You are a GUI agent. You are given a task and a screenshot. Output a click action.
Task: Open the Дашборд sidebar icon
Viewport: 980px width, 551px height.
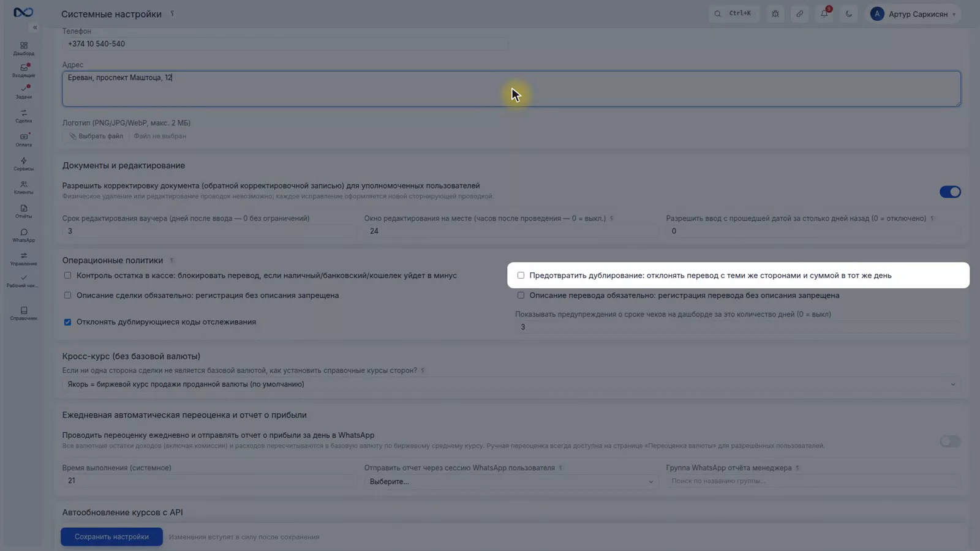(x=23, y=48)
